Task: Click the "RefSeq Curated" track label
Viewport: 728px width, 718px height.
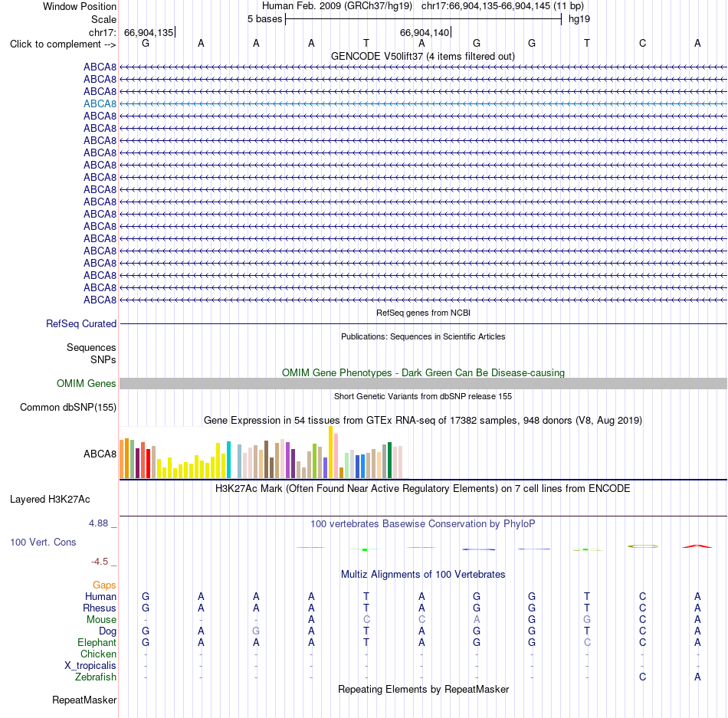Action: tap(81, 324)
